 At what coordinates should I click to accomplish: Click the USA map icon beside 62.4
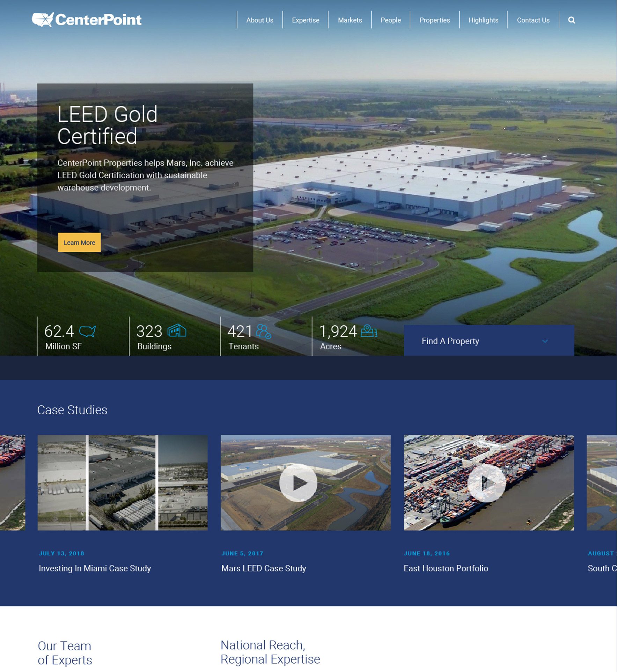(87, 331)
